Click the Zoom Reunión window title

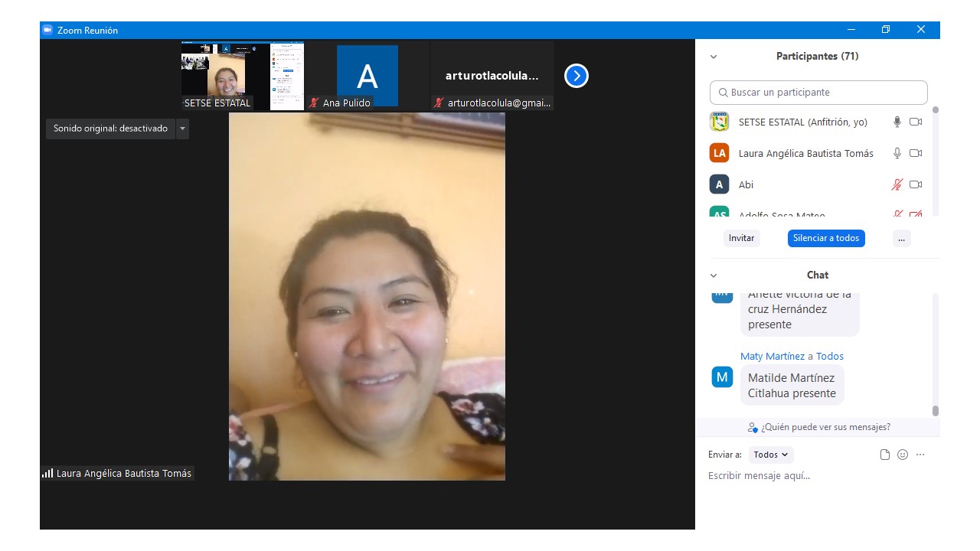(89, 31)
